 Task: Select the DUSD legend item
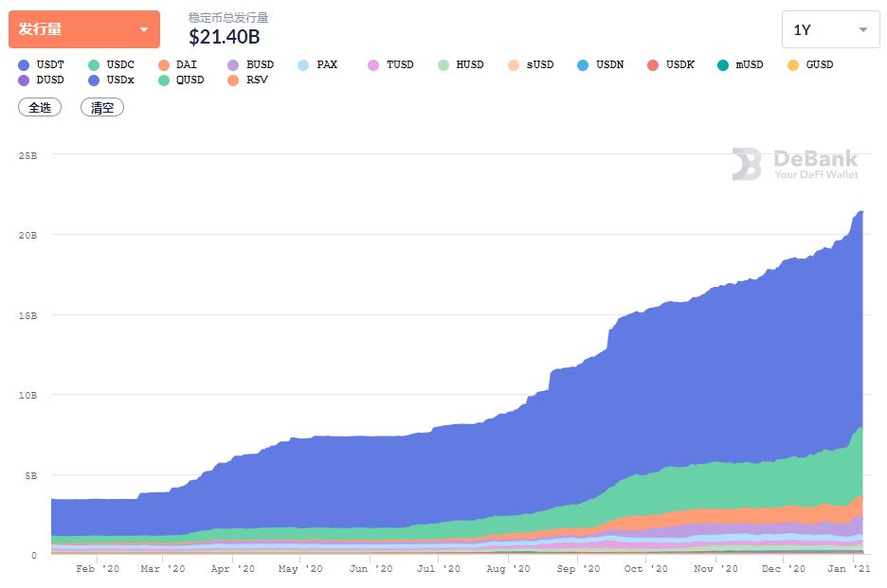42,80
